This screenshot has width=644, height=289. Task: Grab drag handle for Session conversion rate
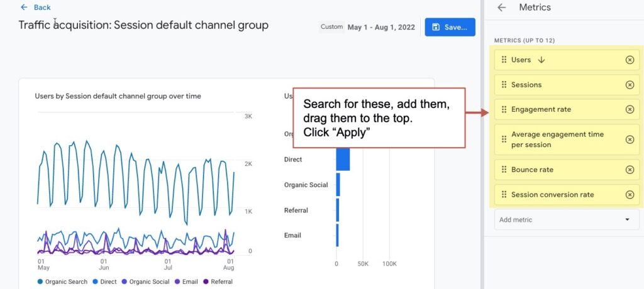[504, 195]
